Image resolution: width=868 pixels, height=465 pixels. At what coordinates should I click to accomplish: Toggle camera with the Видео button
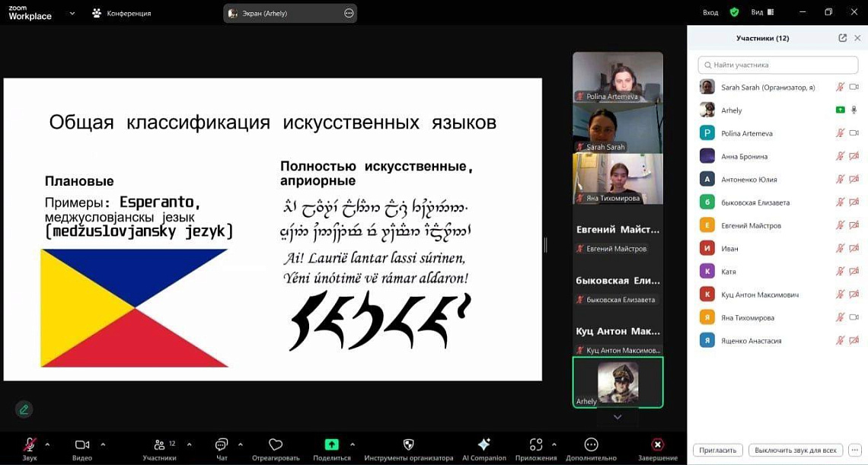click(x=82, y=444)
